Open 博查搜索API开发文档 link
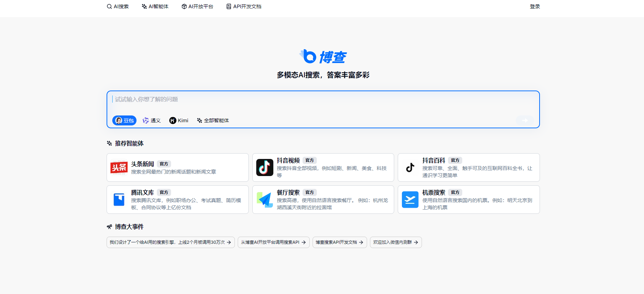Screen dimensions: 644x294 pos(340,242)
